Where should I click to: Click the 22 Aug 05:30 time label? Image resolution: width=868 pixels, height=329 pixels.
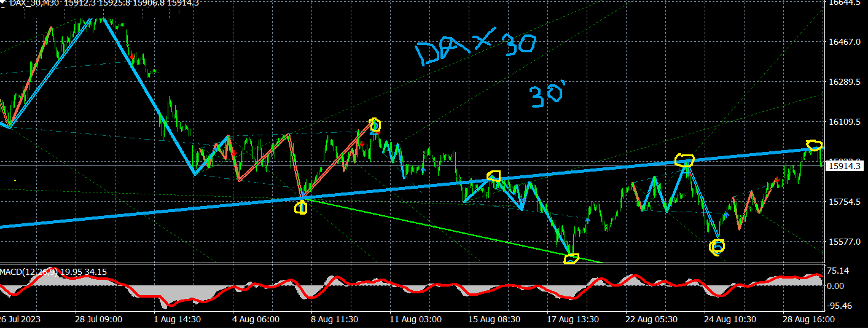coord(651,320)
